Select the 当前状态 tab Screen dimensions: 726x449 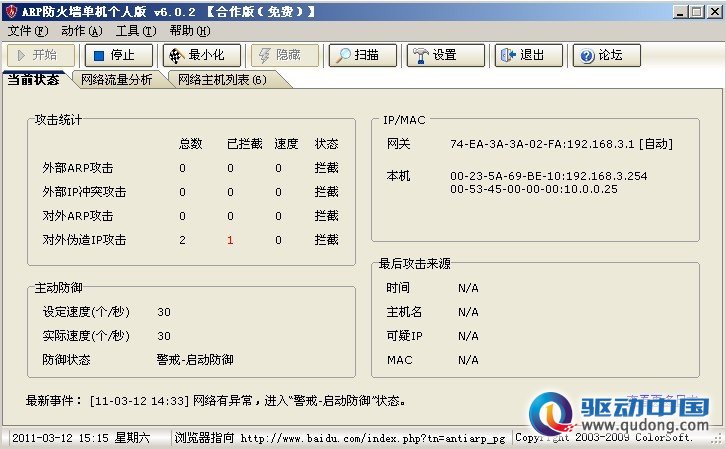click(x=34, y=80)
